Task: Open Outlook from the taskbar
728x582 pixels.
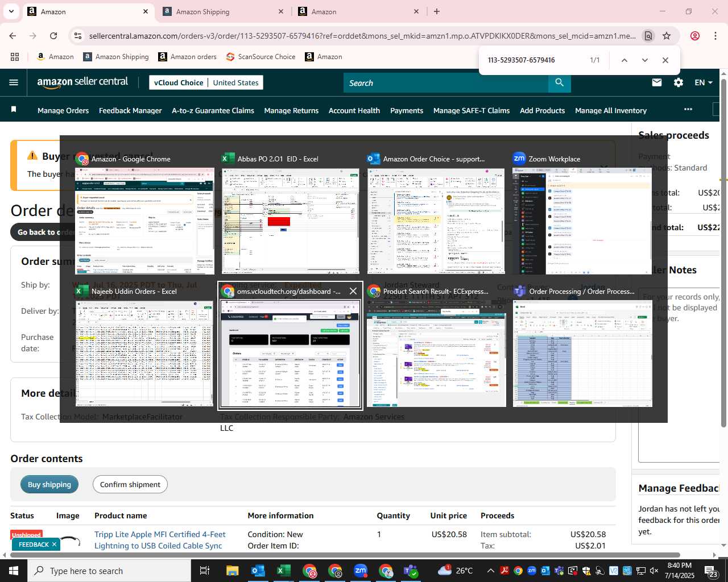Action: (x=258, y=571)
